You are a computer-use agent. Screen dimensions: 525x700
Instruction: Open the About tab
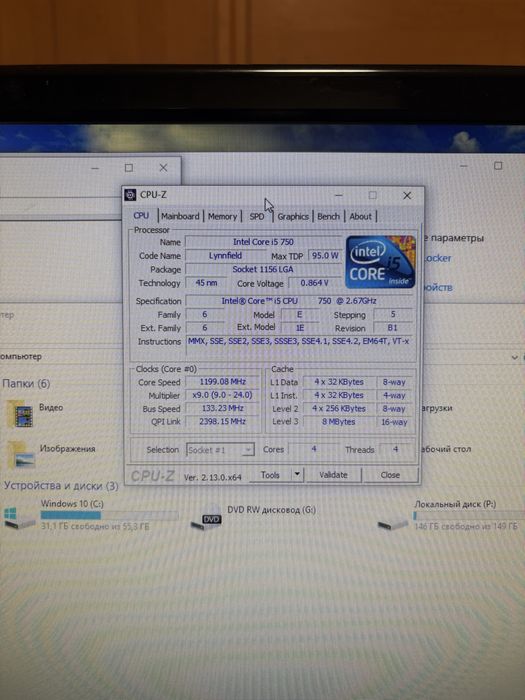360,216
